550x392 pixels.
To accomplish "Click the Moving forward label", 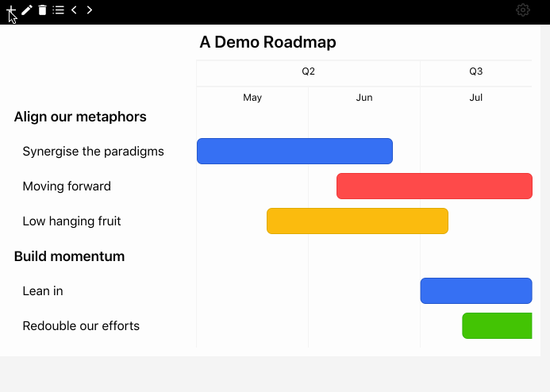I will [x=67, y=186].
